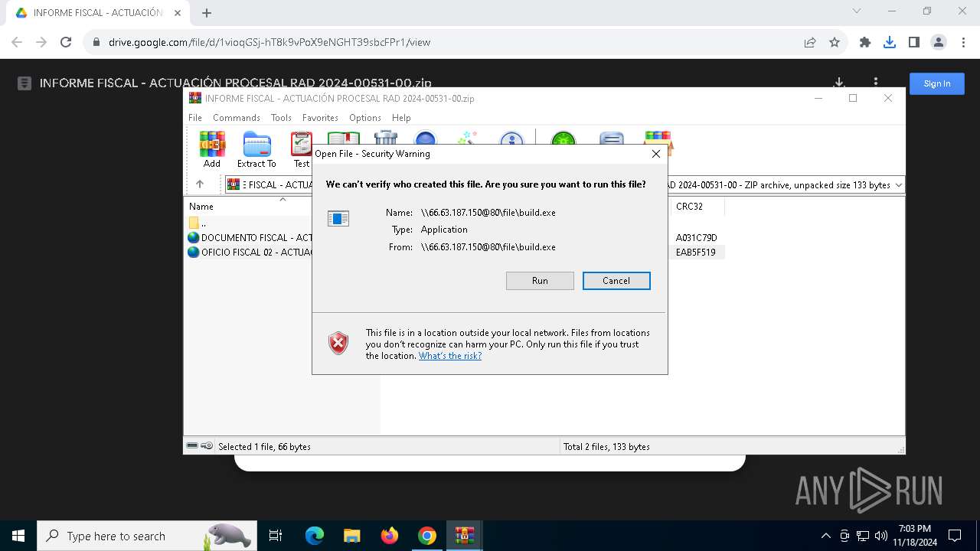The width and height of the screenshot is (980, 551).
Task: Click the Delete trash can toolbar icon
Action: 386,138
